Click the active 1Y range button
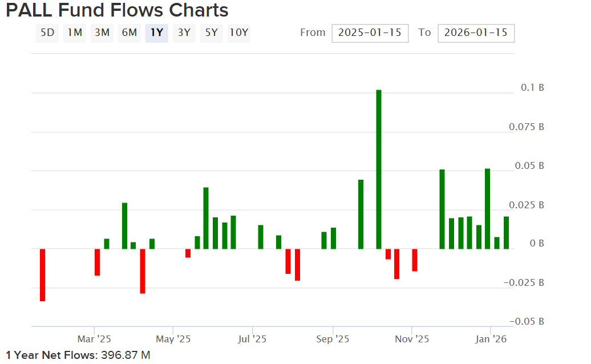Viewport: 591px width, 364px height. point(156,33)
